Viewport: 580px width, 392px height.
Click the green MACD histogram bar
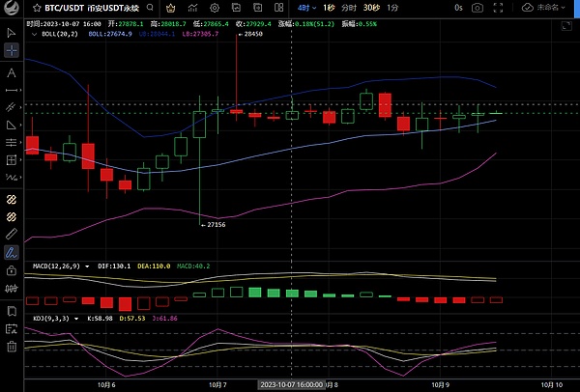254,293
